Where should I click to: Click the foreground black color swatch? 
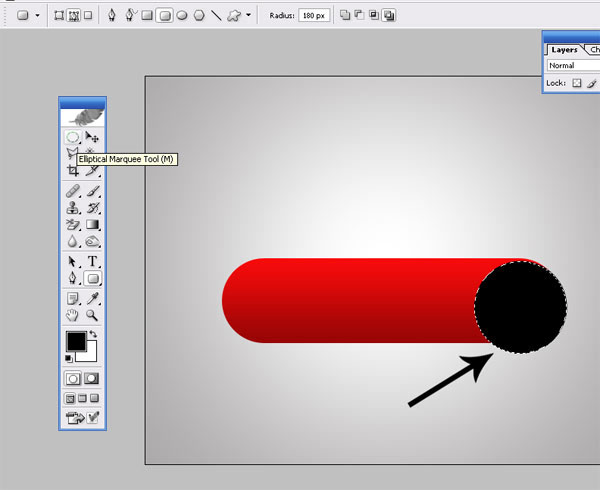click(x=76, y=341)
